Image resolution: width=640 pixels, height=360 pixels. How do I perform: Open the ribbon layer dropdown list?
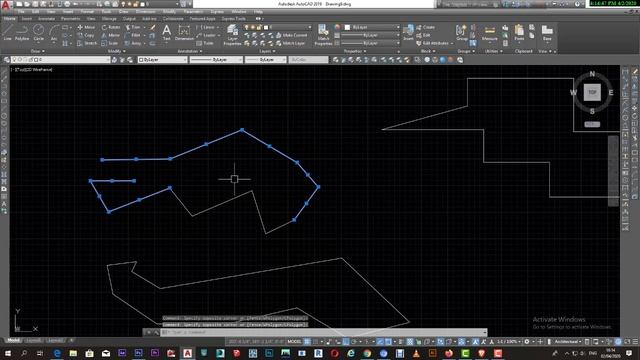278,27
